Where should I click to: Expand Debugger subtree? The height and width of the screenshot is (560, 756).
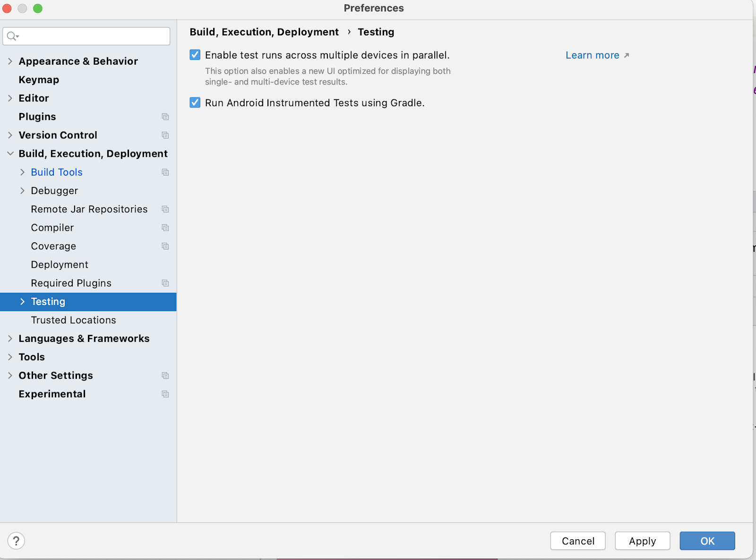pyautogui.click(x=22, y=191)
